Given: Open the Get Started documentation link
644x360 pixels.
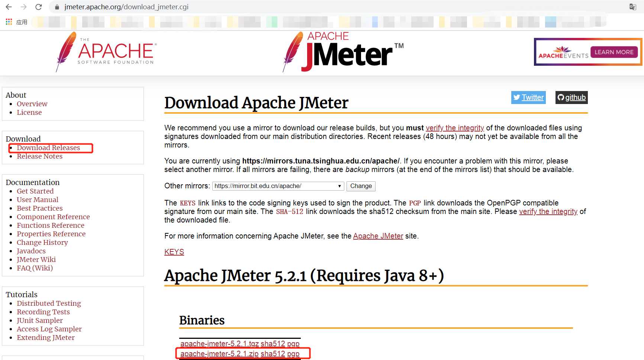Looking at the screenshot, I should (x=35, y=191).
